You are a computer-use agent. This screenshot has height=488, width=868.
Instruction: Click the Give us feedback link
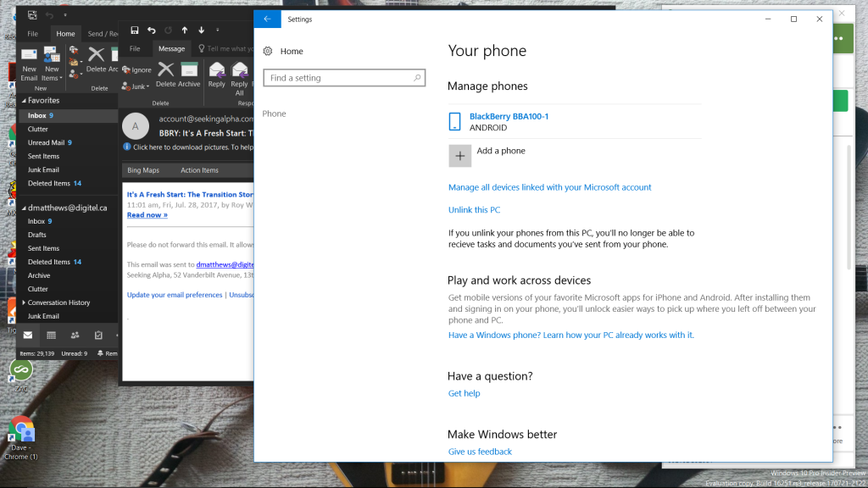480,452
